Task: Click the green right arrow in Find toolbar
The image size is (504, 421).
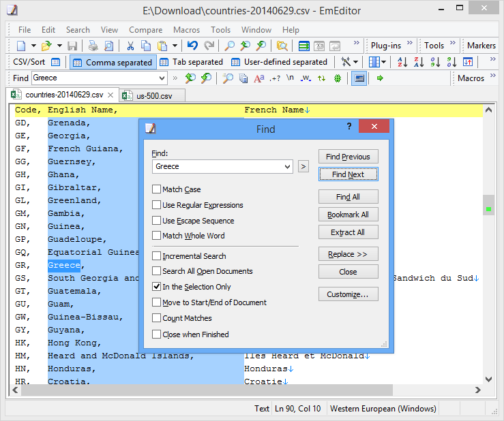Action: pos(380,78)
